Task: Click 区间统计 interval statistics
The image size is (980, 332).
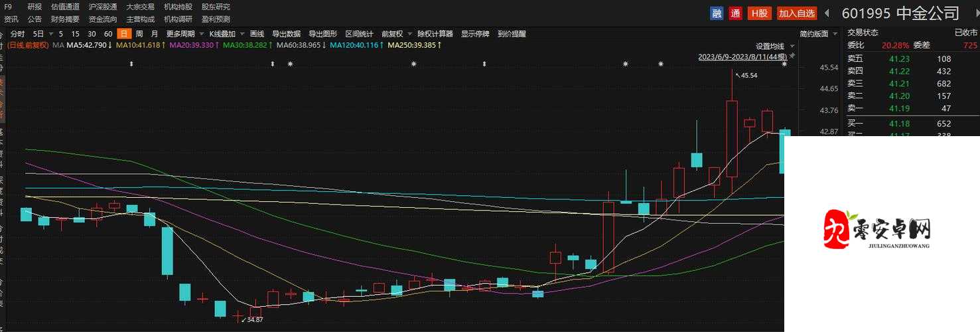Action: [x=359, y=34]
